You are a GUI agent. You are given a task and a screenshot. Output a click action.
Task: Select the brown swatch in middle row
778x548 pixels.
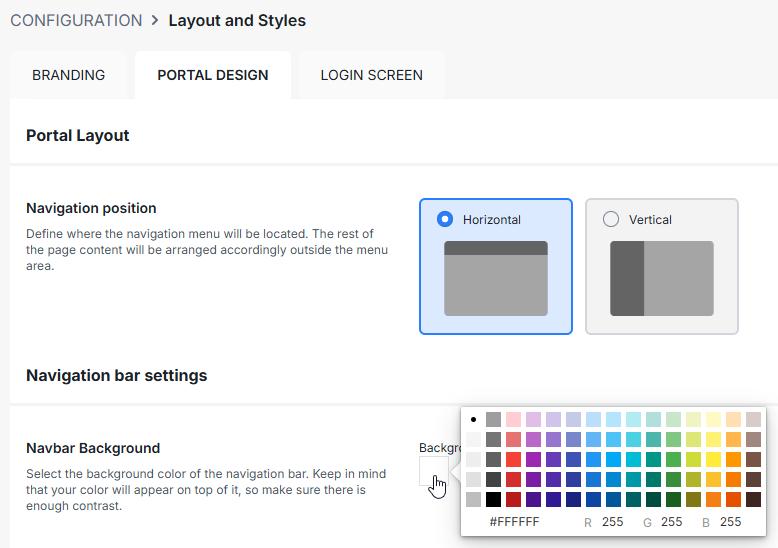click(x=753, y=459)
